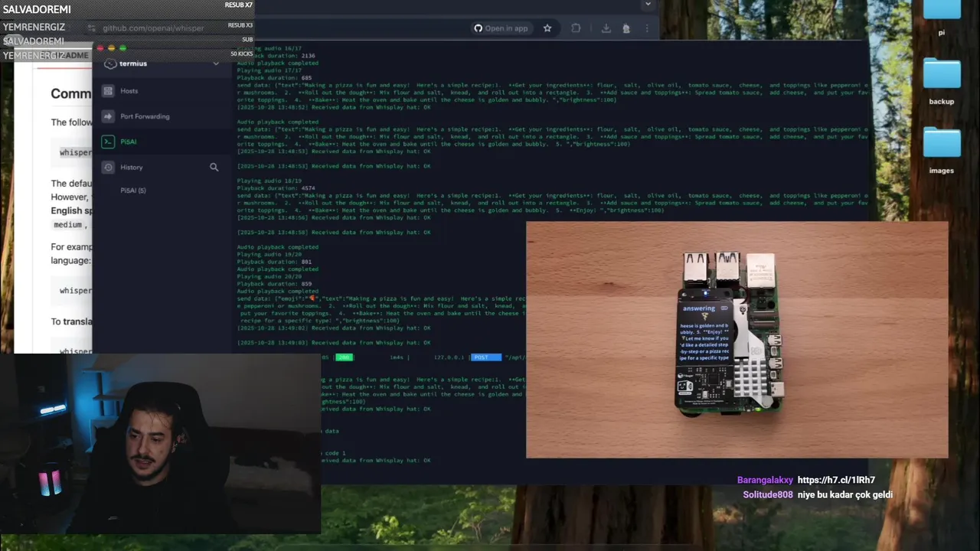Select the PiSAI terminal icon in sidebar
The image size is (980, 551).
107,142
